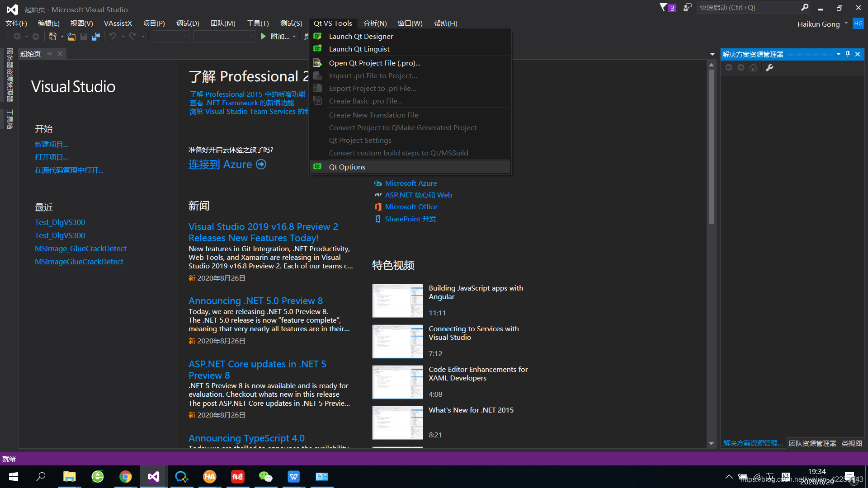Select Qt Options menu entry
This screenshot has width=868, height=488.
[x=347, y=167]
